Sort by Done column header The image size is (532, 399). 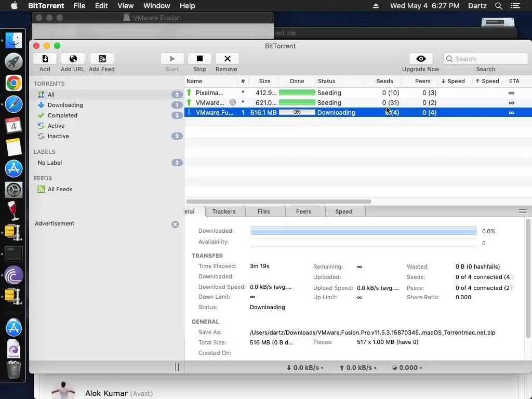click(x=297, y=81)
